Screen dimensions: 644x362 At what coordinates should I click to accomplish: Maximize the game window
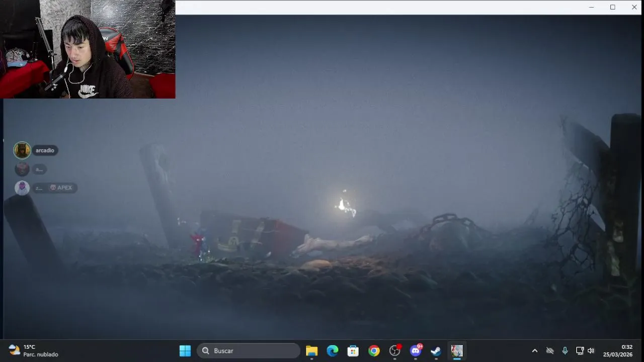[612, 7]
